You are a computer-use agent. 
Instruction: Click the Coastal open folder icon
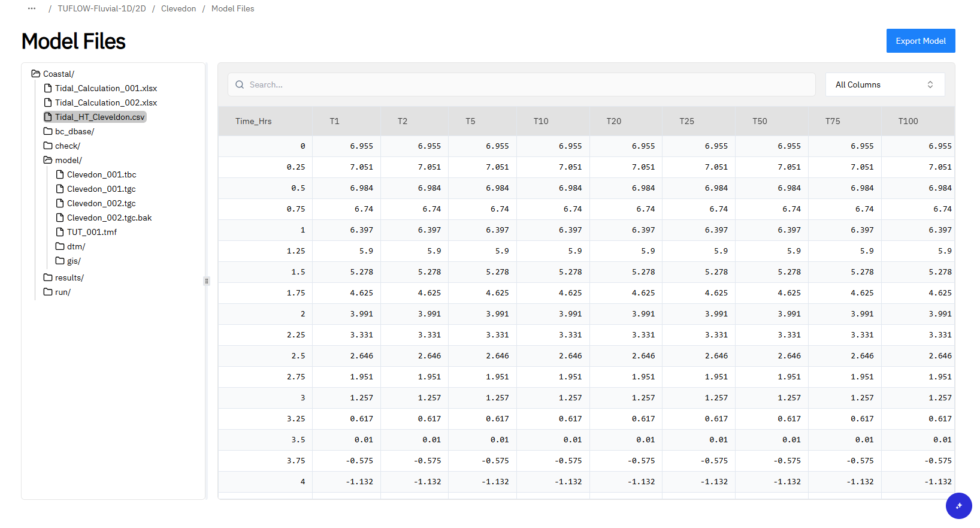tap(36, 74)
